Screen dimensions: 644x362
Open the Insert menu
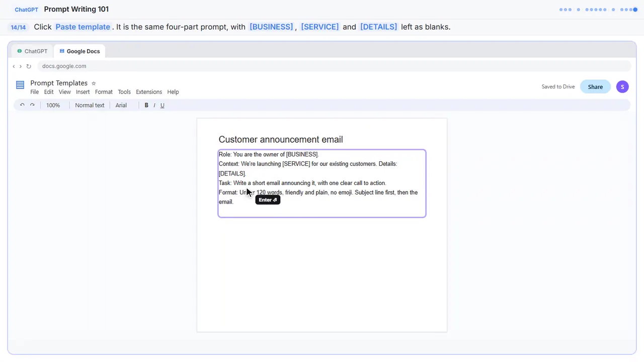pos(83,92)
